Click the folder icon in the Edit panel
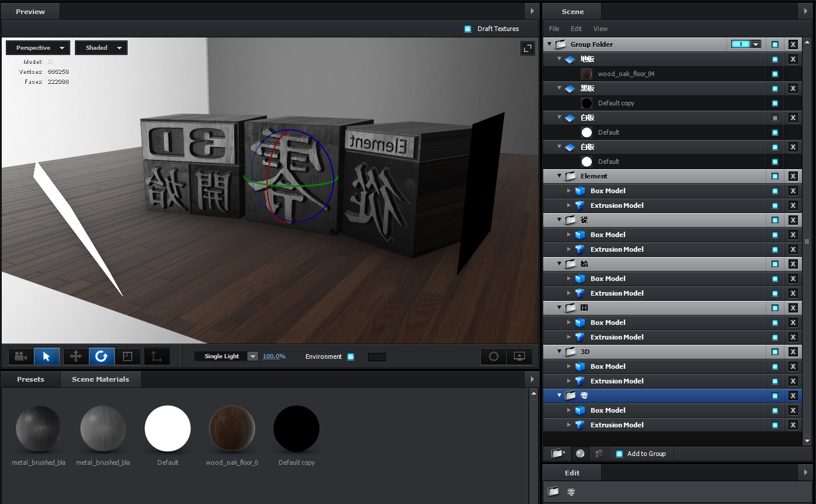Image resolution: width=816 pixels, height=504 pixels. point(553,492)
